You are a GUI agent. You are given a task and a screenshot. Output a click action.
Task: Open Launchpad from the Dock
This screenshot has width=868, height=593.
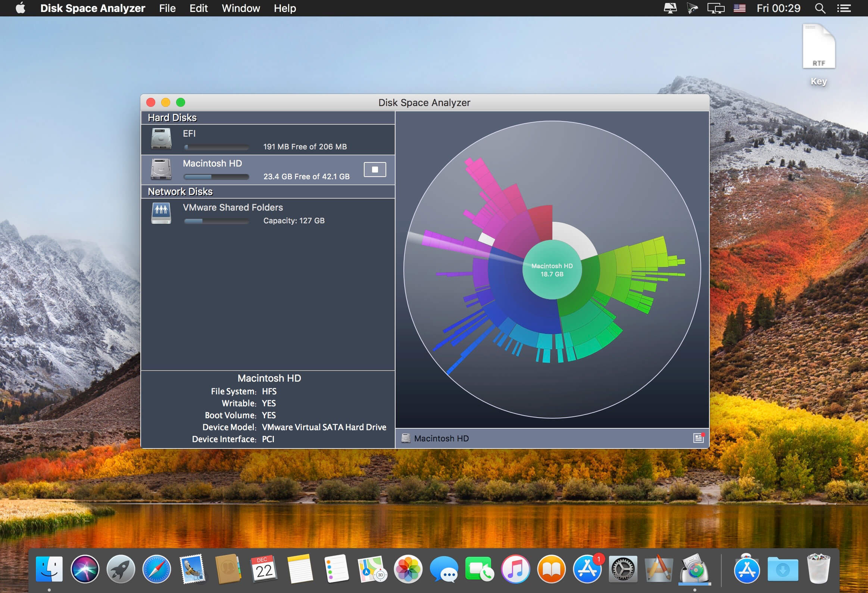pos(121,569)
